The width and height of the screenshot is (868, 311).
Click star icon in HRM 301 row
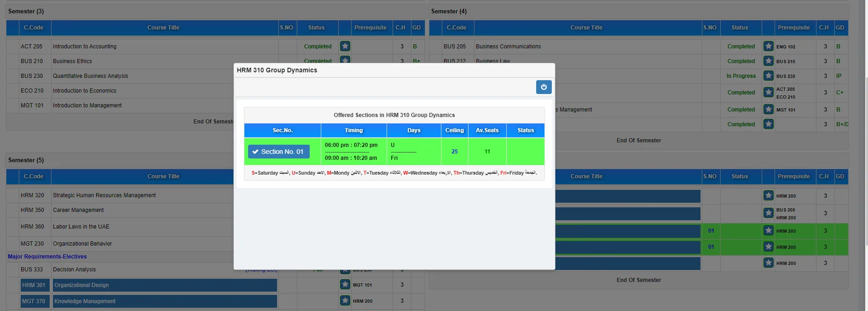(x=345, y=285)
